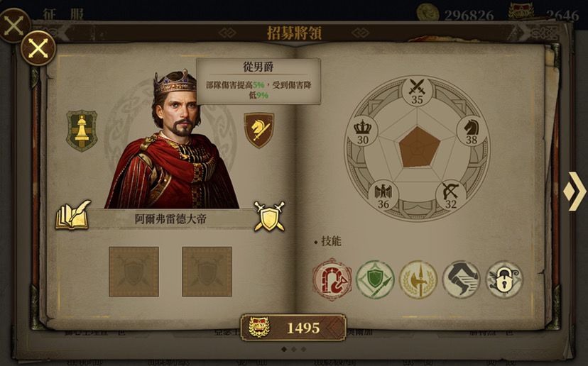Click the knight cavalry stat 38
588x366 pixels.
click(472, 131)
